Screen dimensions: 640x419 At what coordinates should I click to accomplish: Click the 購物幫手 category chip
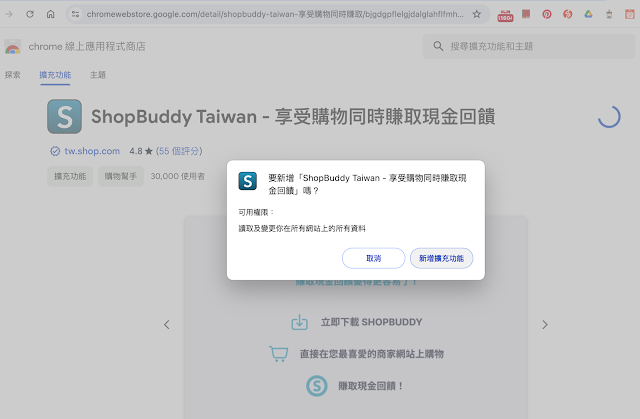tap(121, 176)
